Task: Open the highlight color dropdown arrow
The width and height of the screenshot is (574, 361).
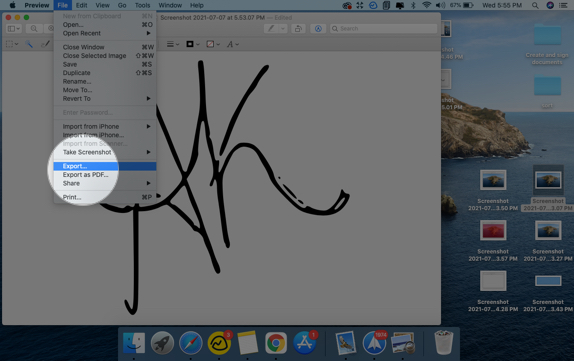Action: (283, 29)
